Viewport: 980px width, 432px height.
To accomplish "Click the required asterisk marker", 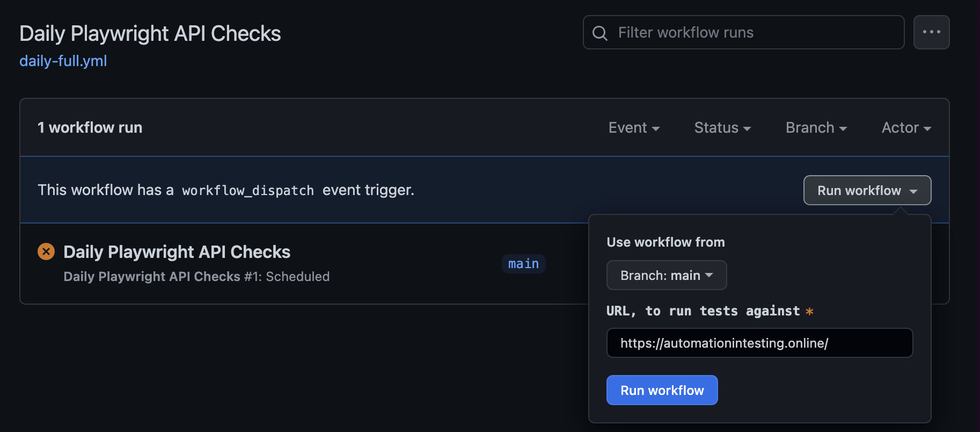I will (809, 311).
